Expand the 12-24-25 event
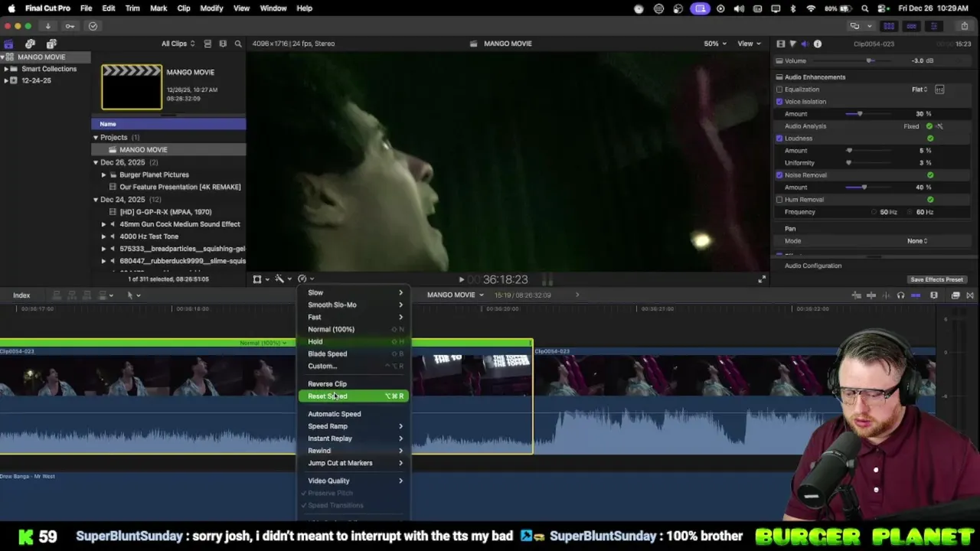Screen dimensions: 980x551 pos(6,80)
